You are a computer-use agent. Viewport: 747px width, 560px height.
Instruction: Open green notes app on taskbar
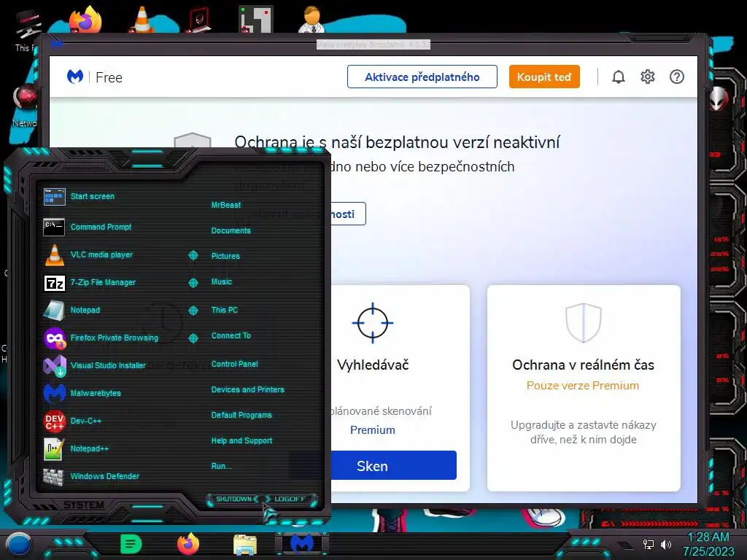(x=131, y=544)
